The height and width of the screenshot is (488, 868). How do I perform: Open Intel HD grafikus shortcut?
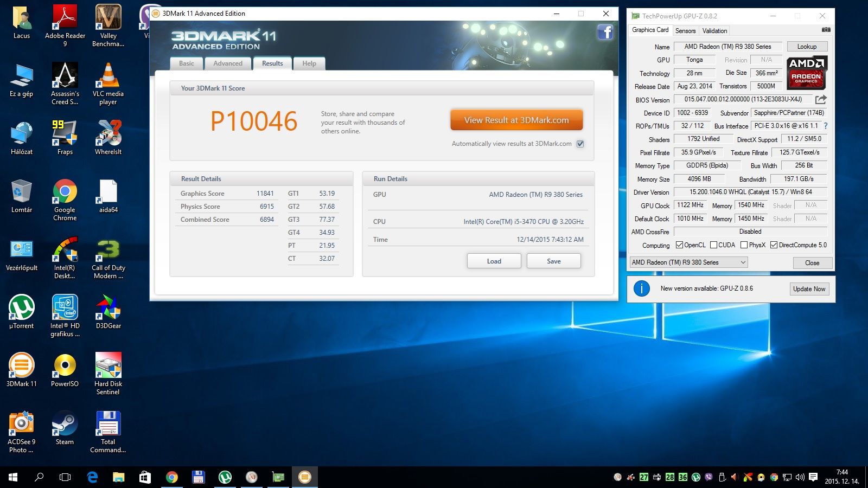(65, 316)
